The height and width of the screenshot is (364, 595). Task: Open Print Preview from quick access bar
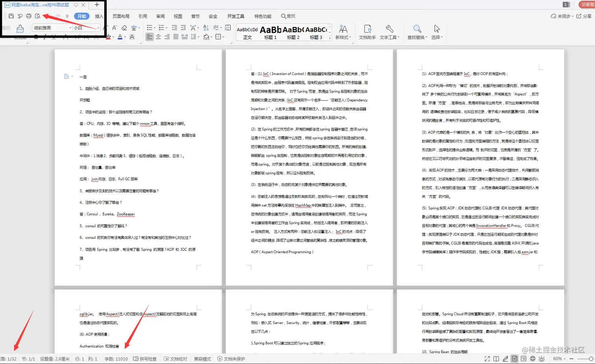(x=37, y=16)
